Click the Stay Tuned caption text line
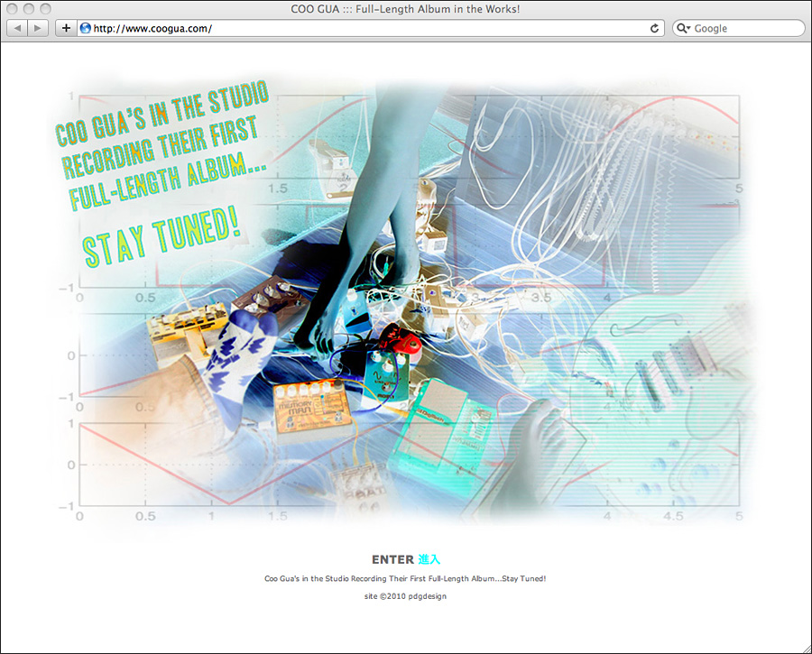This screenshot has height=654, width=812. [x=405, y=578]
